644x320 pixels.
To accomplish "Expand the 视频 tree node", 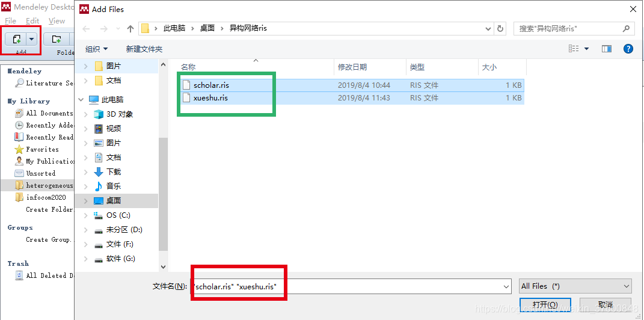I will pyautogui.click(x=86, y=129).
